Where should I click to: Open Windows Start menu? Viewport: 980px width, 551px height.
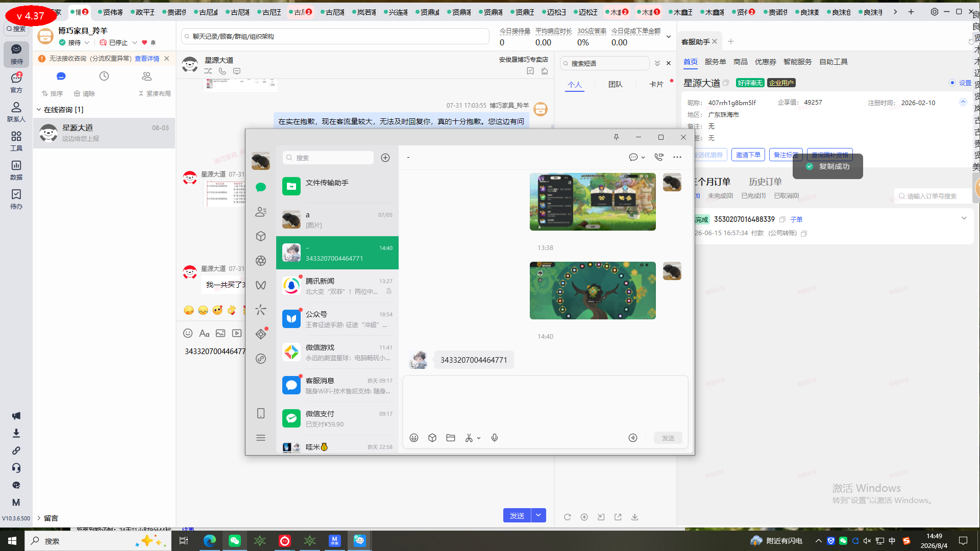tap(12, 541)
